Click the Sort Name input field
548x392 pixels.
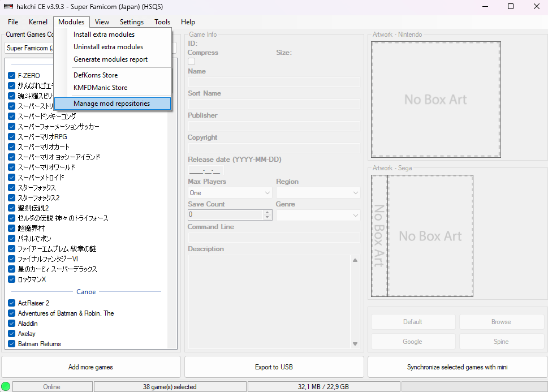274,104
